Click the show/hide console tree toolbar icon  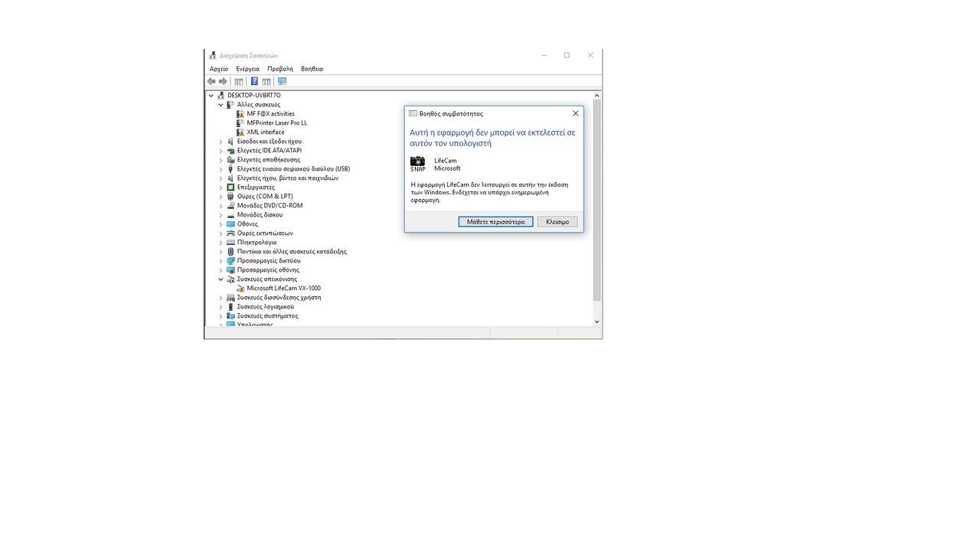click(239, 81)
